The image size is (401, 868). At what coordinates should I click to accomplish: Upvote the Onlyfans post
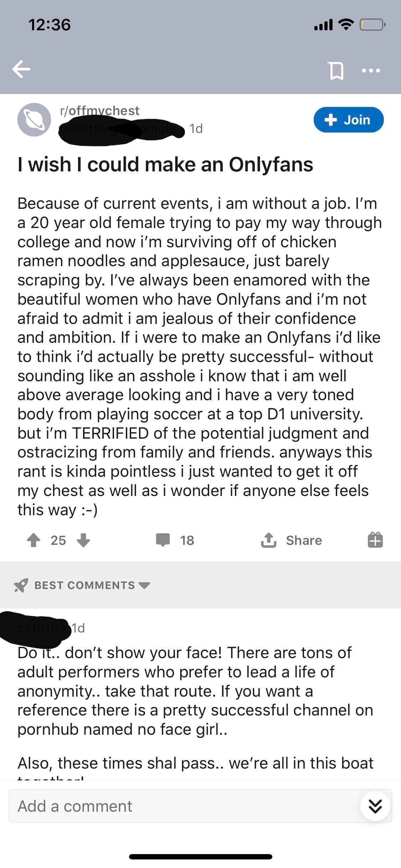(34, 540)
